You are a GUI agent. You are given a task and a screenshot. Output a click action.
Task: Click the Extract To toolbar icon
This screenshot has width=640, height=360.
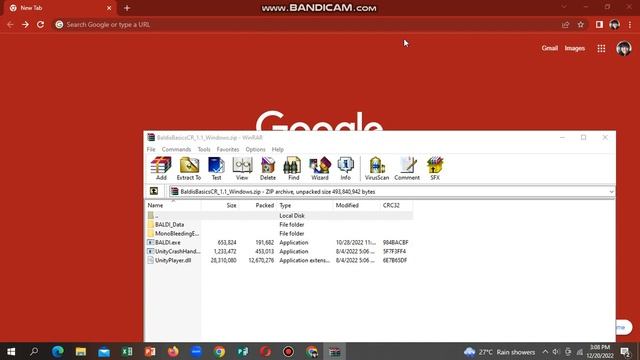click(189, 168)
